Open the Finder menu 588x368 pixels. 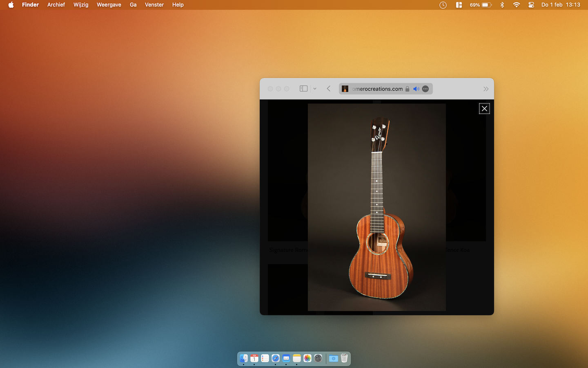point(31,5)
